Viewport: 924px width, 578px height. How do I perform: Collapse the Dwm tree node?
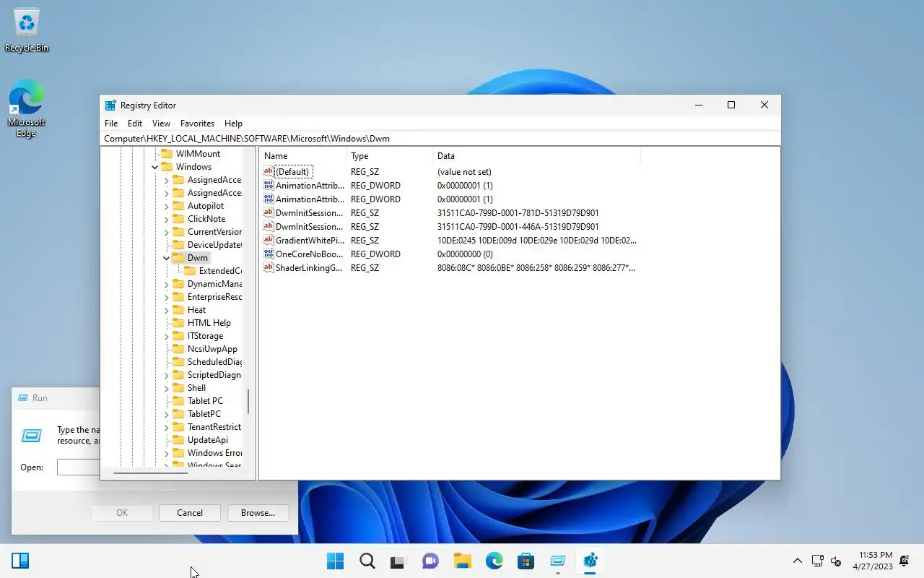point(166,258)
